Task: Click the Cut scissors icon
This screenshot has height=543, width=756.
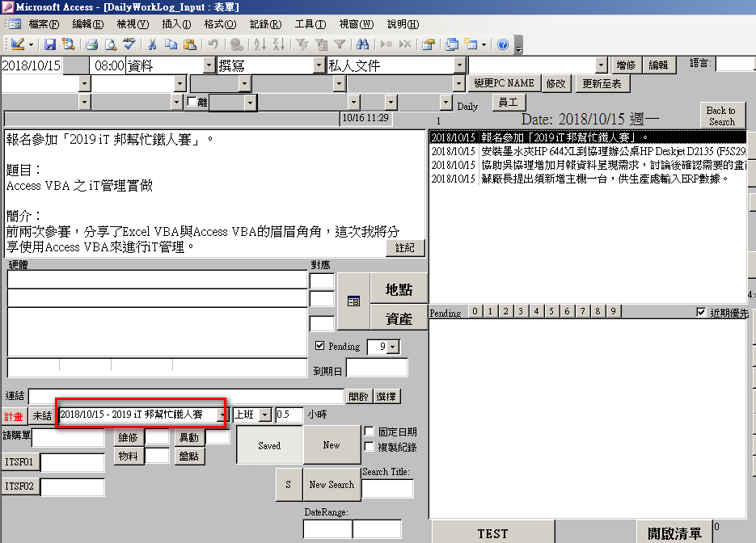Action: pos(152,44)
